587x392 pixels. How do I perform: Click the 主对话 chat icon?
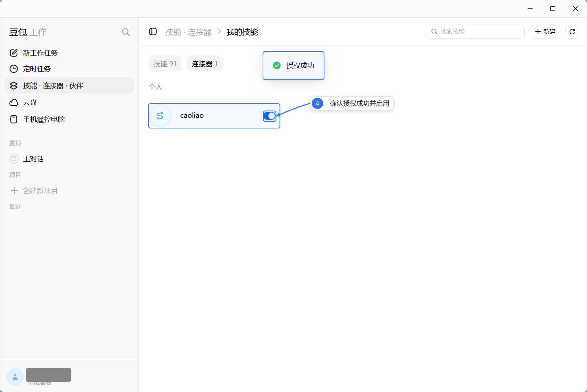[x=14, y=159]
